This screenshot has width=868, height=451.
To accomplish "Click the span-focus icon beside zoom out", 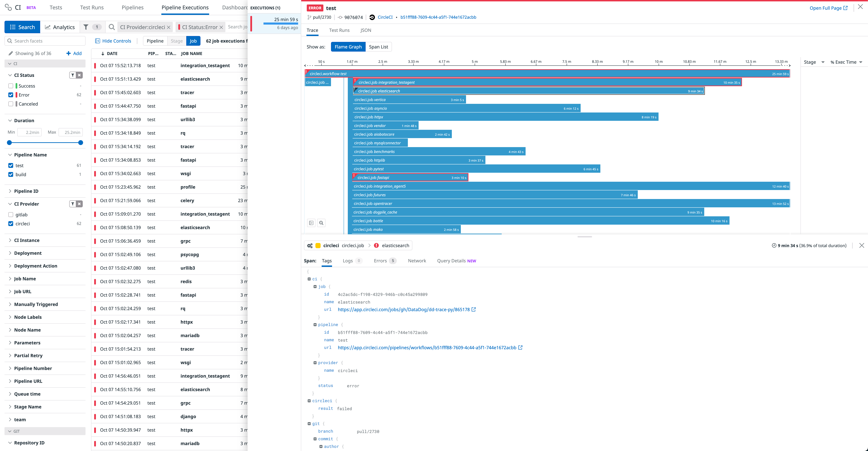I will tap(311, 223).
